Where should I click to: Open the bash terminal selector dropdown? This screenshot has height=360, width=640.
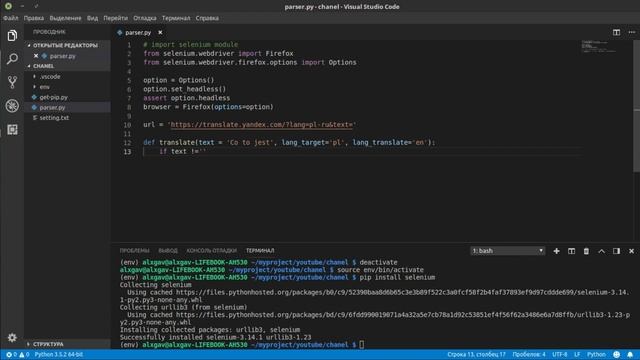tap(507, 251)
